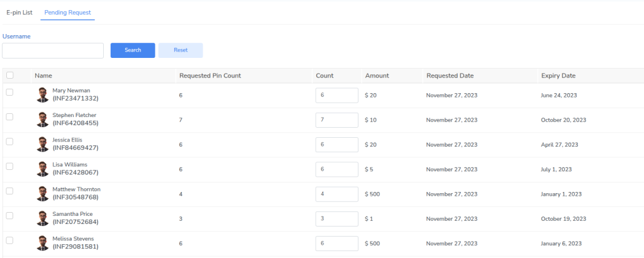Click Lisa Williams's profile avatar
The width and height of the screenshot is (644, 258).
(42, 169)
